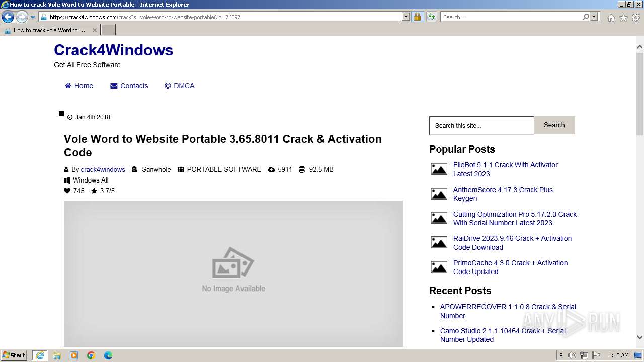
Task: Close the current browser tab
Action: tap(94, 30)
